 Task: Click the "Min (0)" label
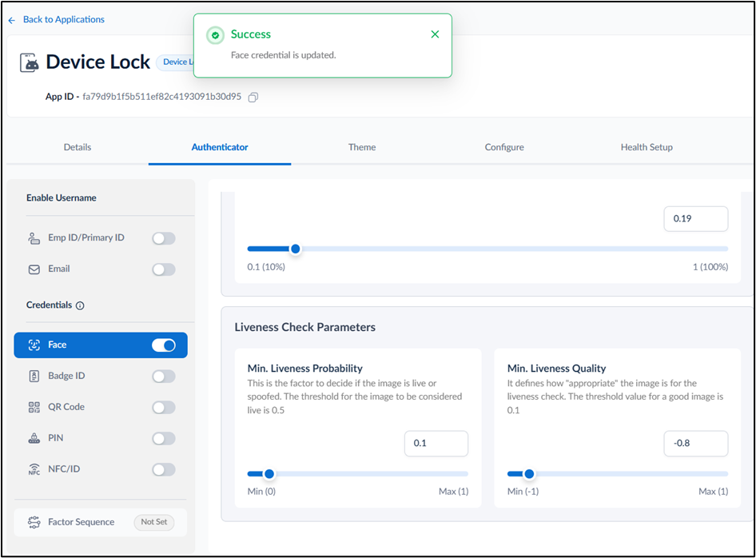coord(261,492)
